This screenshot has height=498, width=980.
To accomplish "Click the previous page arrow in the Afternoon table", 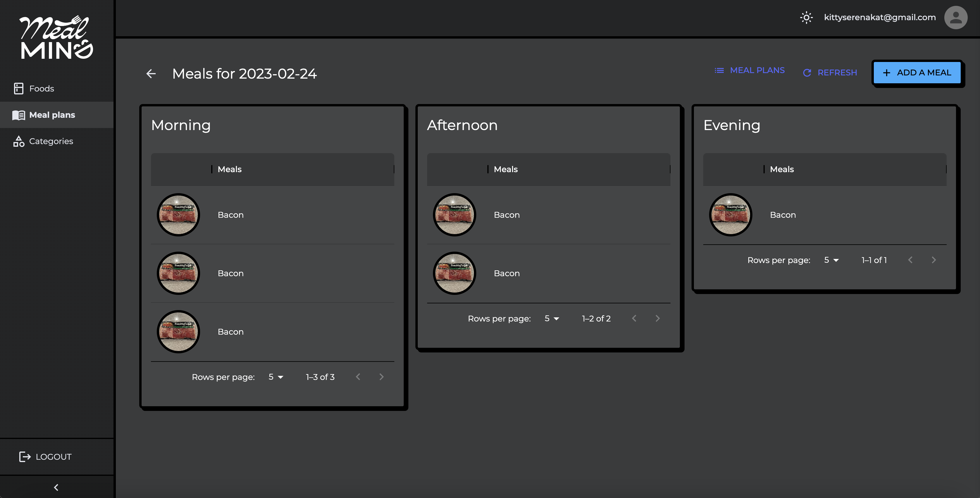I will coord(634,319).
